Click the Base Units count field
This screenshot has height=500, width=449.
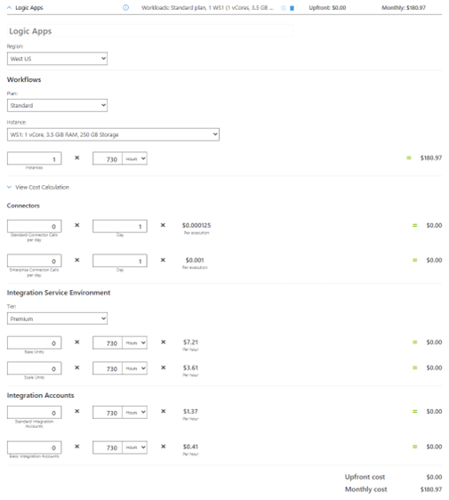click(x=34, y=343)
